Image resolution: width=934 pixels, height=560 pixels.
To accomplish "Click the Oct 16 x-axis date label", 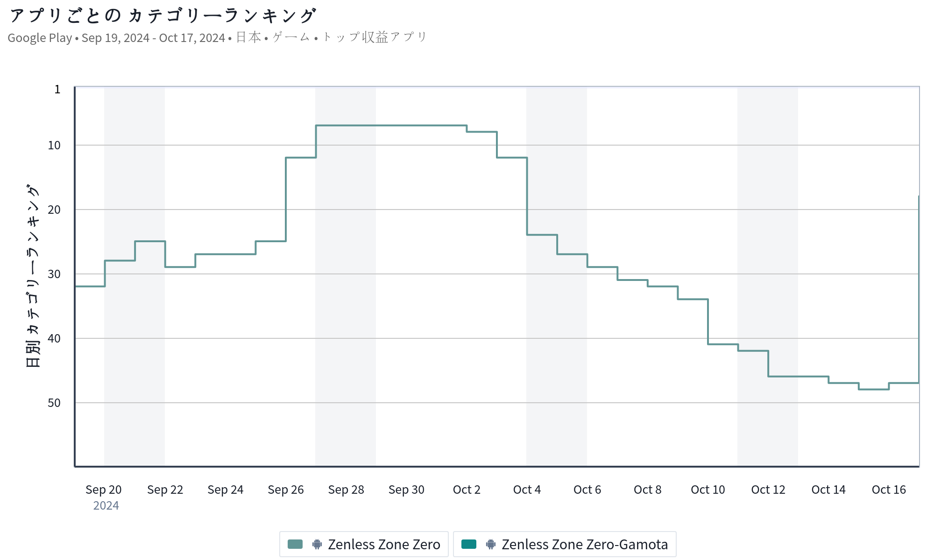I will pos(889,490).
